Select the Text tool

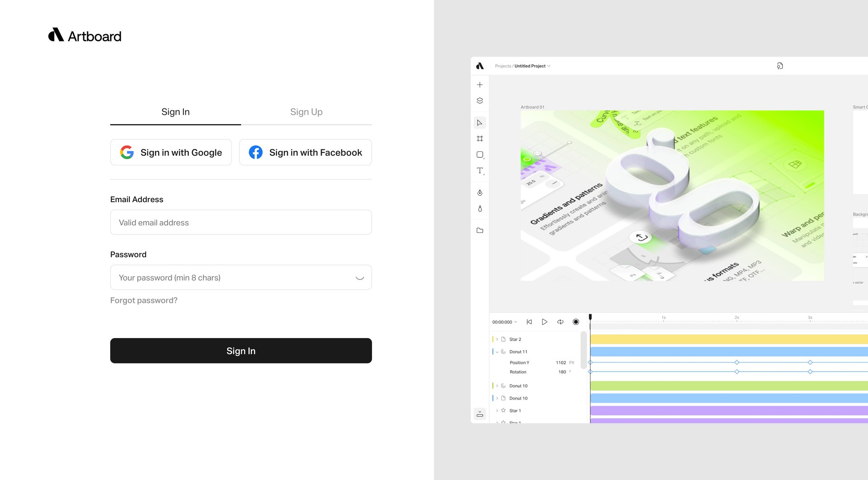click(x=480, y=170)
